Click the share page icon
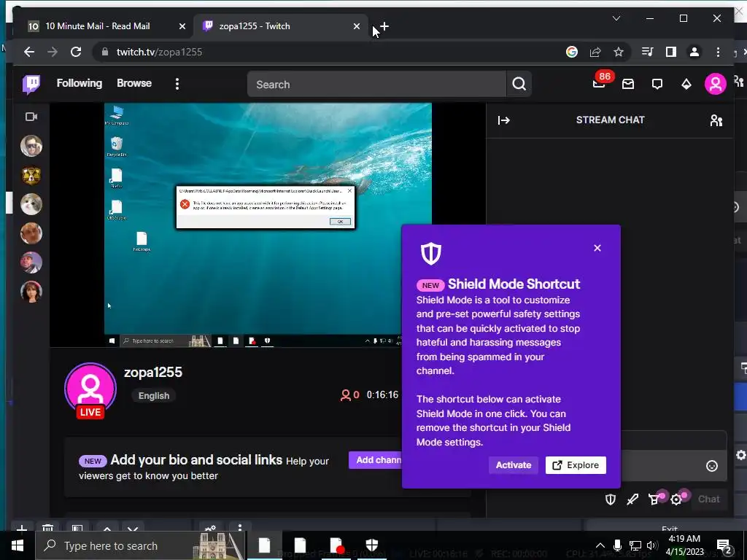The width and height of the screenshot is (747, 560). click(x=595, y=52)
